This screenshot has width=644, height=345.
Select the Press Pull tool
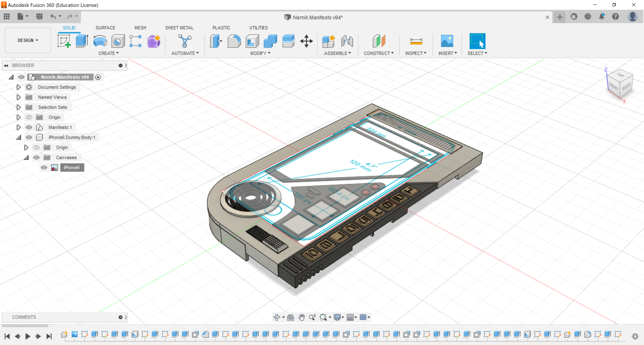pyautogui.click(x=216, y=41)
